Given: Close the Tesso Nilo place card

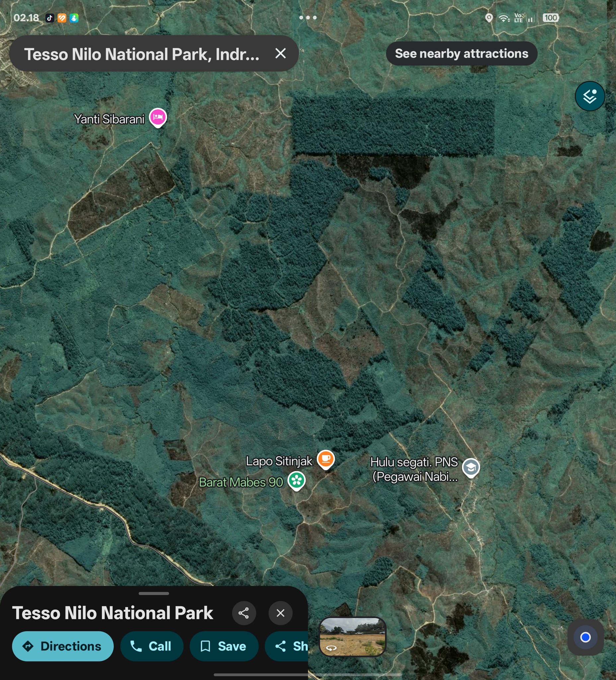Looking at the screenshot, I should 280,613.
